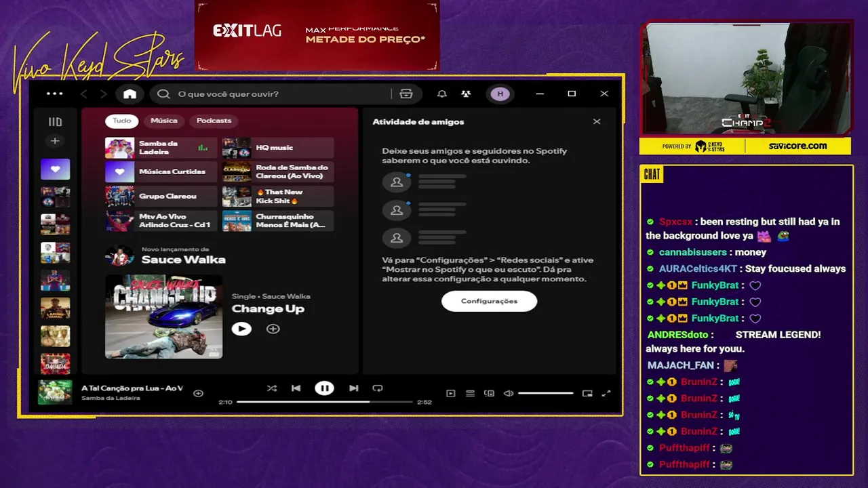Image resolution: width=868 pixels, height=488 pixels.
Task: Click Spxcsx username in chat
Action: tap(675, 222)
